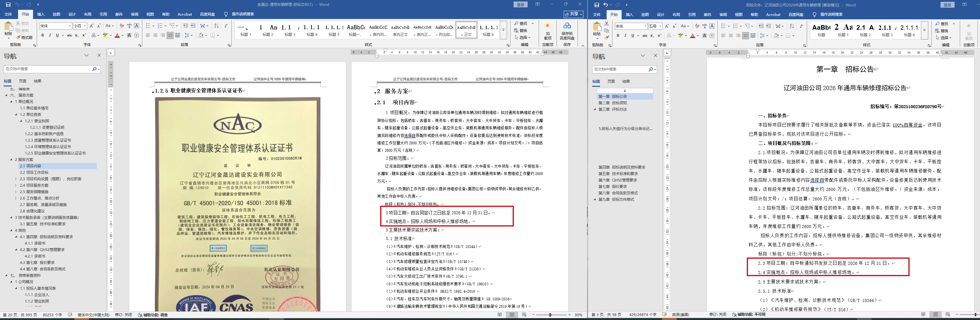Collapse 第三章 评标办法 in right navigation
The image size is (980, 320).
tap(595, 109)
